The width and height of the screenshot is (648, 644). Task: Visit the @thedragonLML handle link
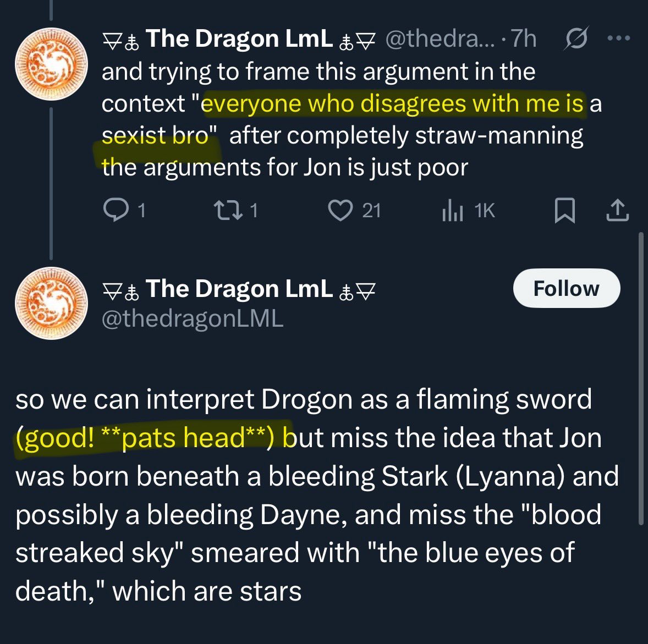click(x=193, y=318)
